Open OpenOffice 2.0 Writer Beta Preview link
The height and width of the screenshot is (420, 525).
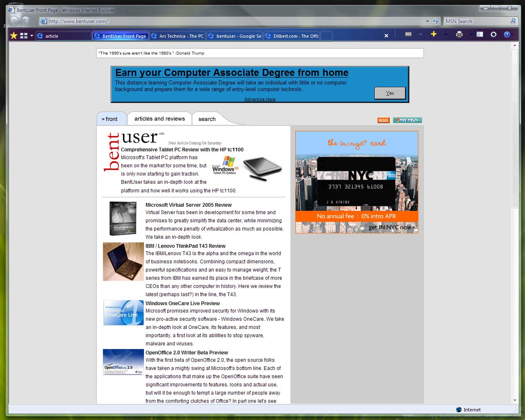(x=187, y=353)
